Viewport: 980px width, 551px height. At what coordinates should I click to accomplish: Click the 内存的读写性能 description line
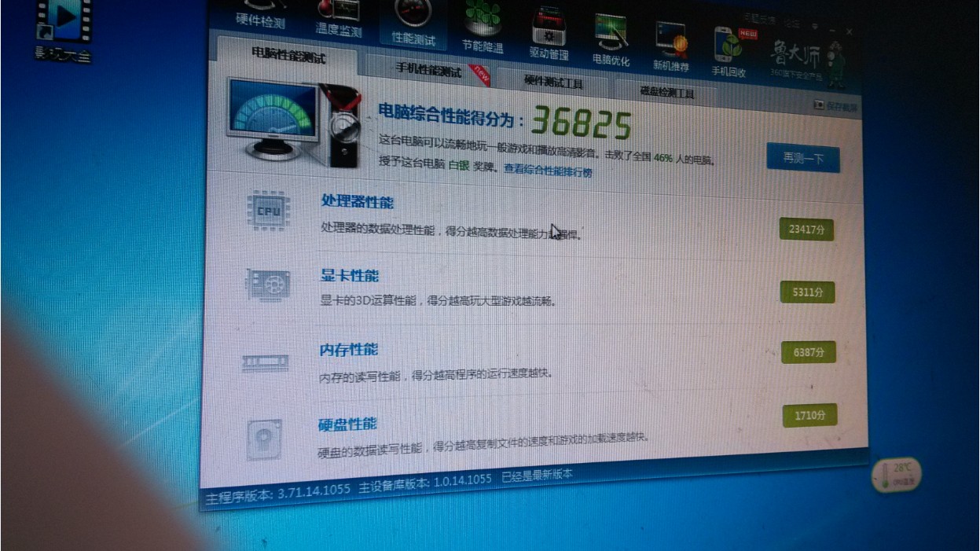(x=435, y=375)
